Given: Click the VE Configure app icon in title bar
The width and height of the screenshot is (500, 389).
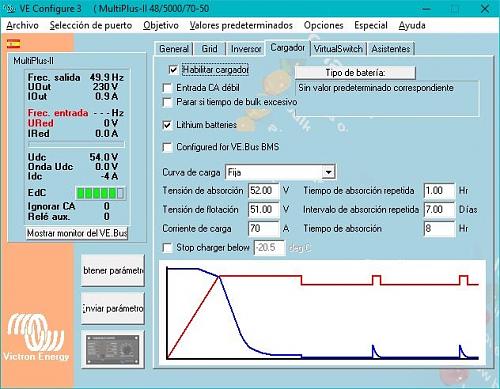Looking at the screenshot, I should coord(9,9).
